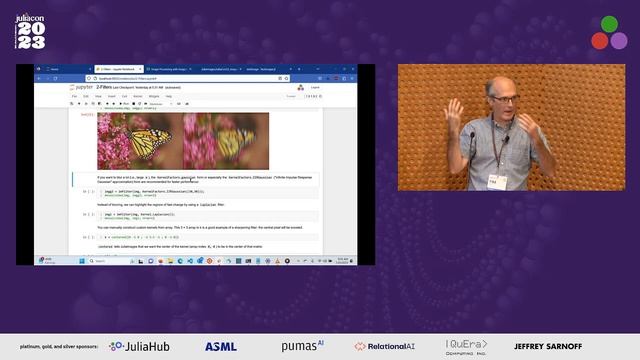Open the File menu in Jupyter
Viewport: 640px width, 360px height.
point(74,96)
